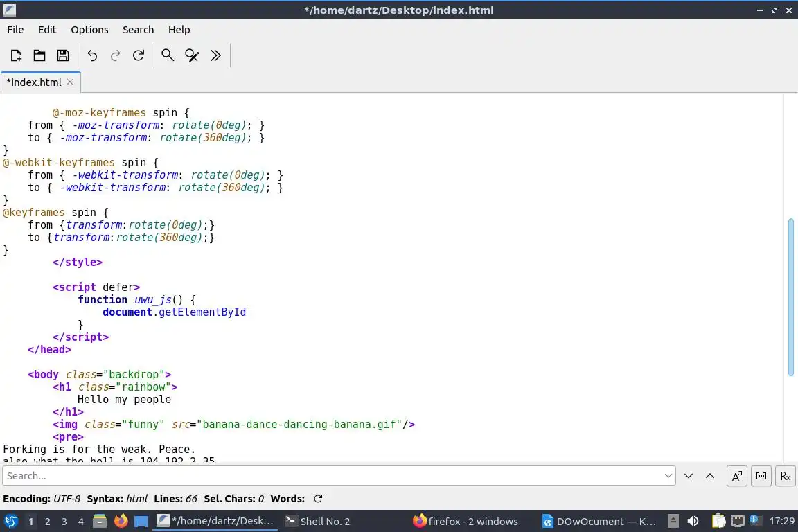Click the notification tray icon with alert
Viewport: 798px width, 532px height.
(x=756, y=520)
